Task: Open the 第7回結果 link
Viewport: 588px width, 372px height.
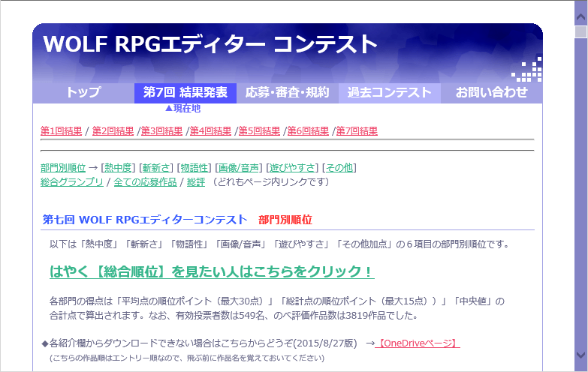Action: tap(357, 131)
